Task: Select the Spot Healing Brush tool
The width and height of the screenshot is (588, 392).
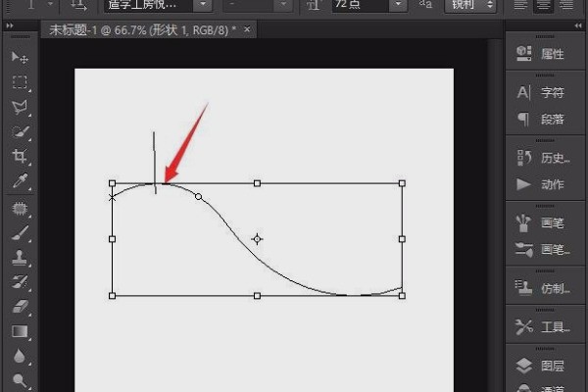Action: tap(20, 209)
